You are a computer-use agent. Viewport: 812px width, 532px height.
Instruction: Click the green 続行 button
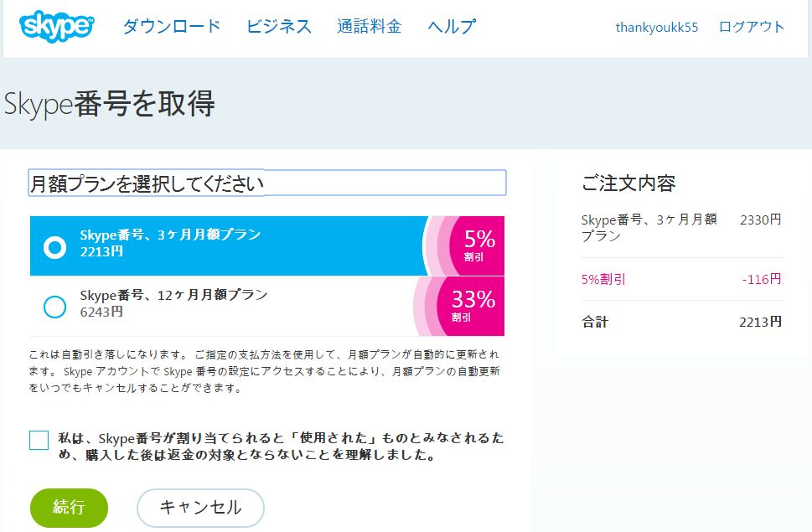tap(70, 508)
